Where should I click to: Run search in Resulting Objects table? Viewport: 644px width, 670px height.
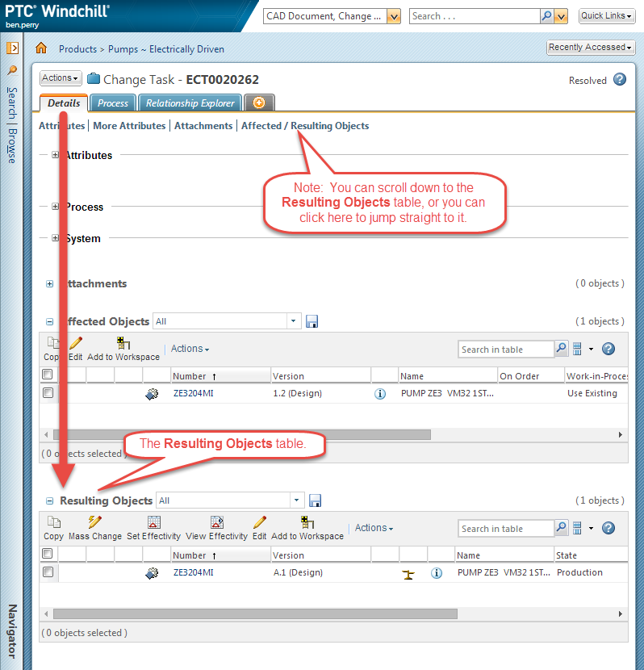[561, 528]
